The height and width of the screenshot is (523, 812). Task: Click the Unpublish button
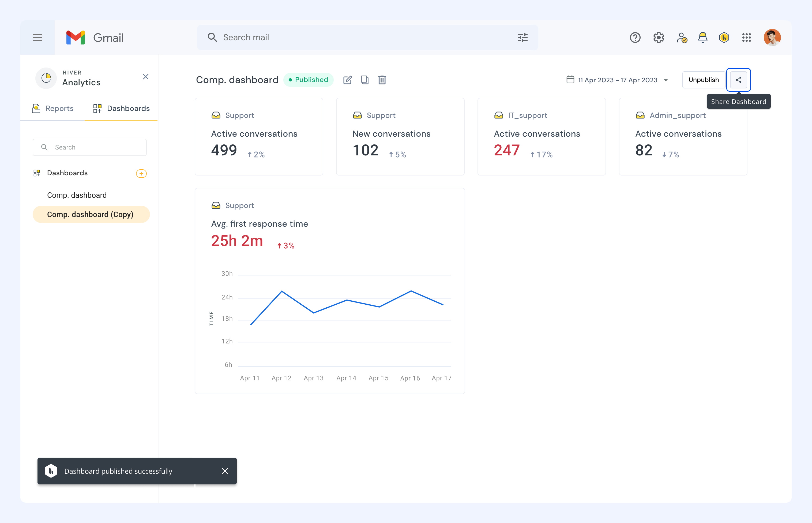pos(703,80)
